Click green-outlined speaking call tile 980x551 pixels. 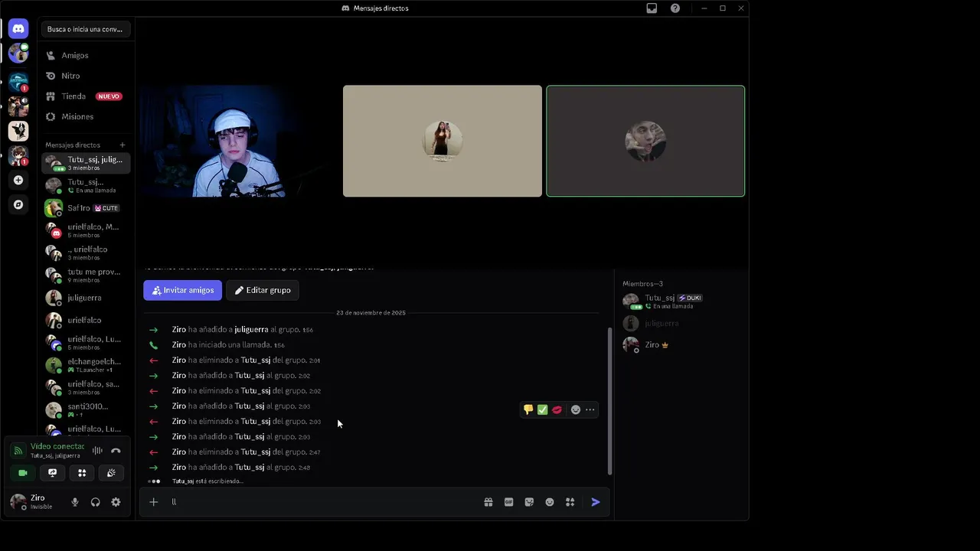pyautogui.click(x=645, y=141)
